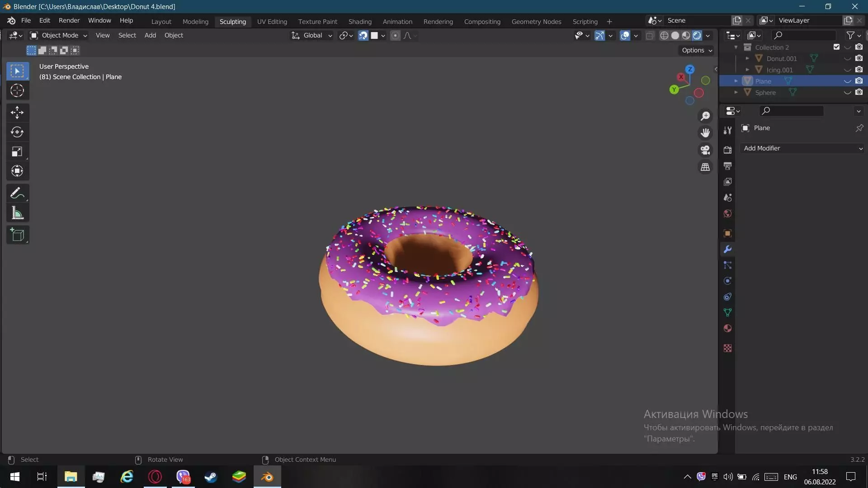Select the Move tool
This screenshot has width=868, height=488.
tap(18, 112)
